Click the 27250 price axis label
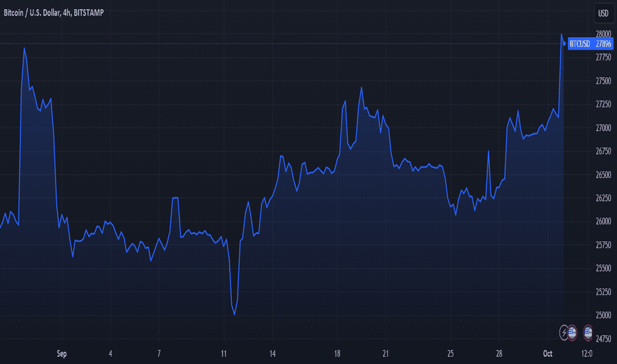Screen dimensions: 617x364 603,105
